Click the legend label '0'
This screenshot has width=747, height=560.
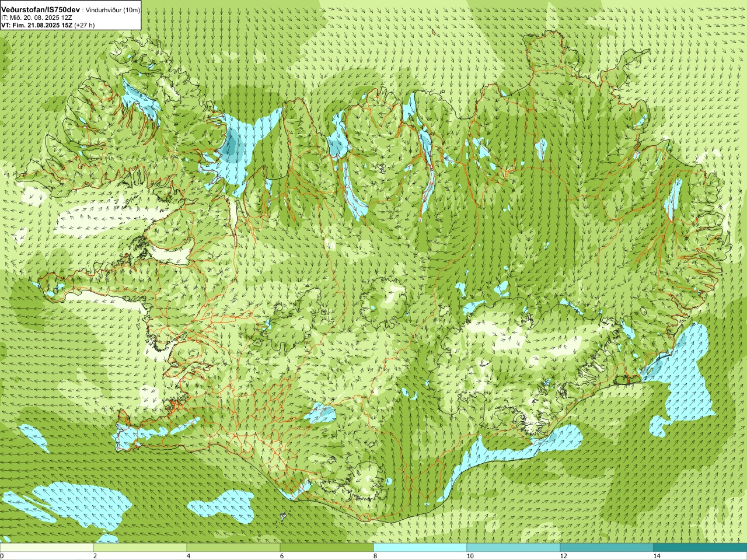2,556
